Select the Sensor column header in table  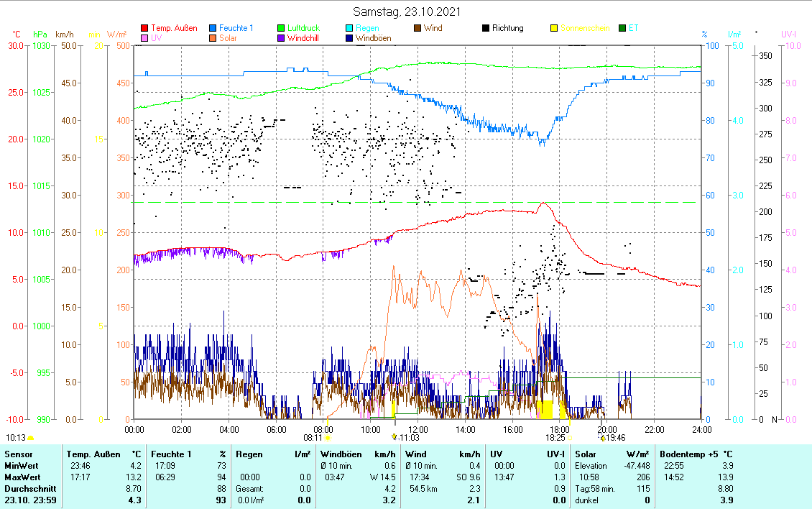[x=19, y=454]
